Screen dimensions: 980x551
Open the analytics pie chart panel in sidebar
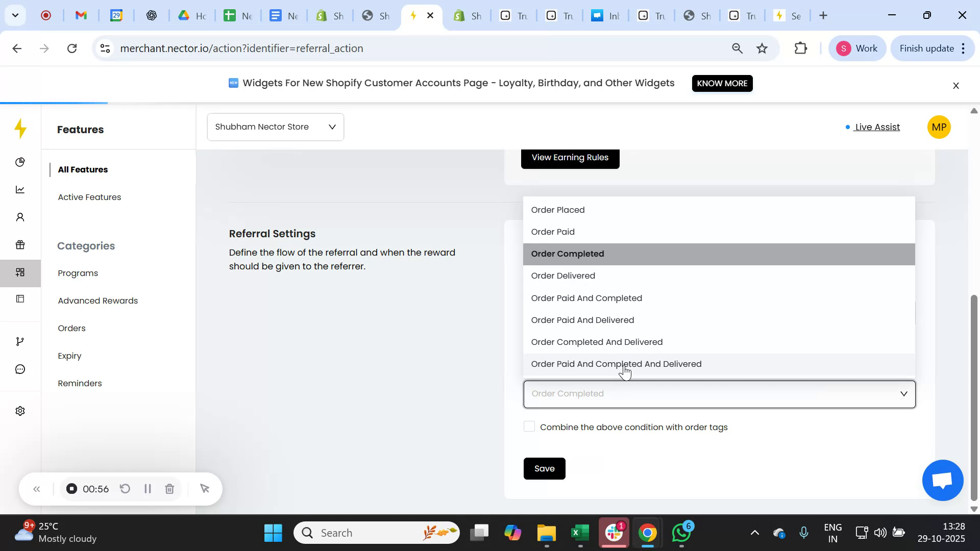click(x=20, y=162)
